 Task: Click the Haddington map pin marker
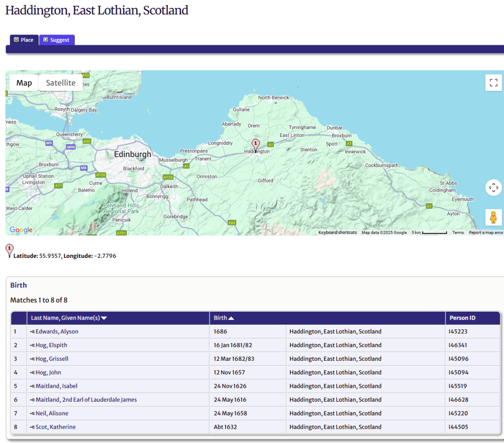(255, 144)
